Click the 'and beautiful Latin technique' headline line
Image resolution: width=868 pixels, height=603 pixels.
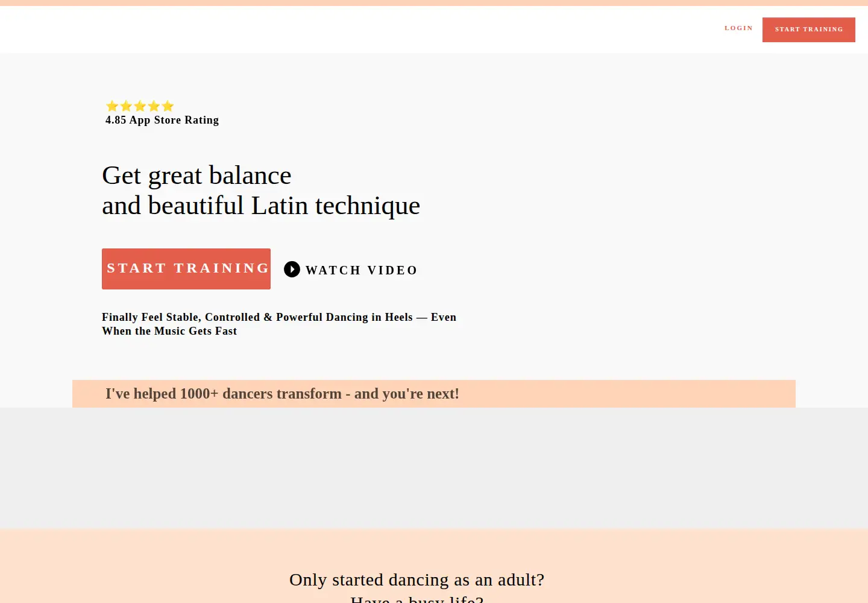coord(261,206)
